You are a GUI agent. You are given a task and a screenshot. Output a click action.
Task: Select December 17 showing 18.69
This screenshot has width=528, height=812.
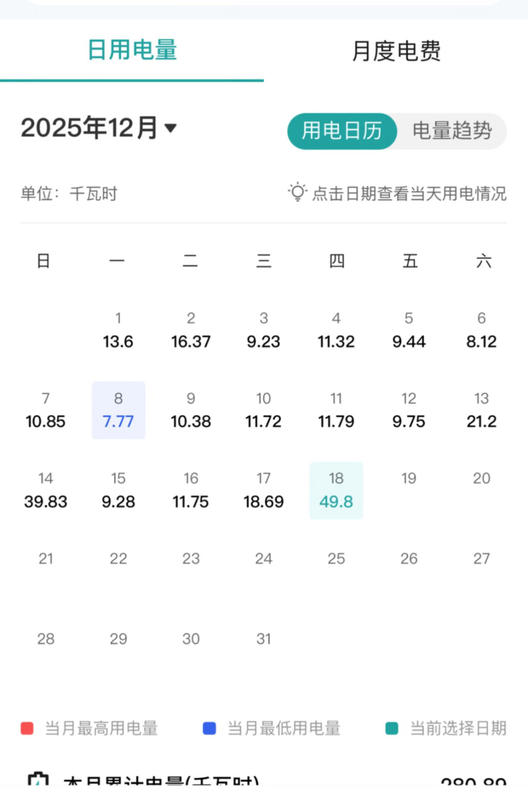point(264,491)
